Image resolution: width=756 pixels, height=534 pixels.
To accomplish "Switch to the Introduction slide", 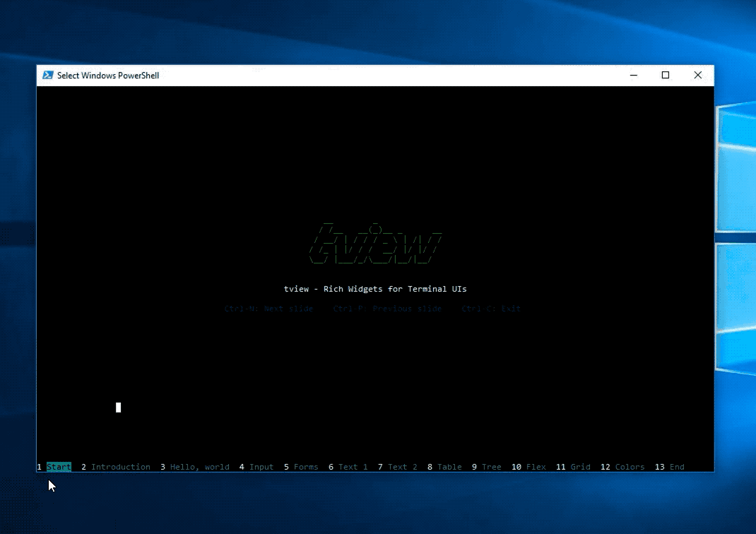I will 121,466.
